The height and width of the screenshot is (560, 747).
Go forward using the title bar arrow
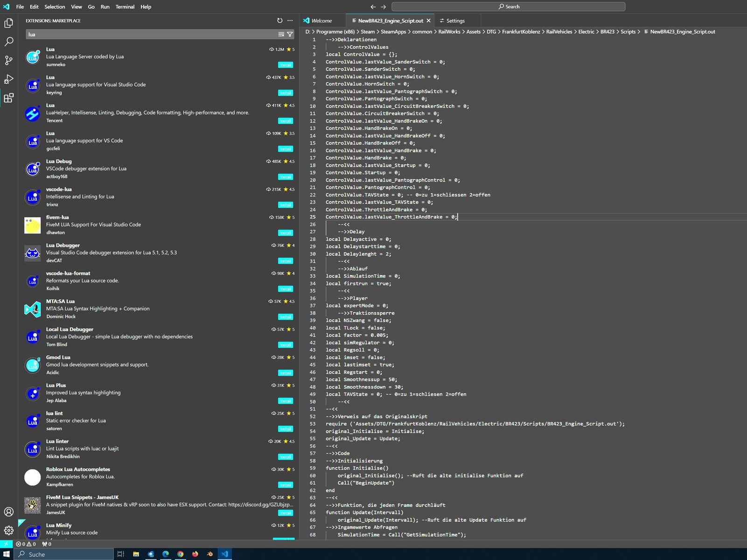383,7
